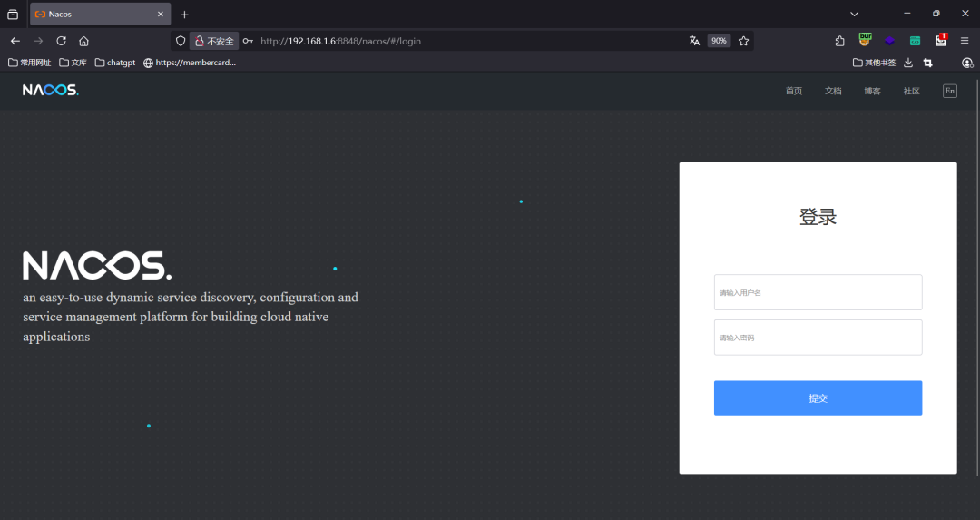
Task: Open 社区 in Nacos header
Action: click(911, 92)
